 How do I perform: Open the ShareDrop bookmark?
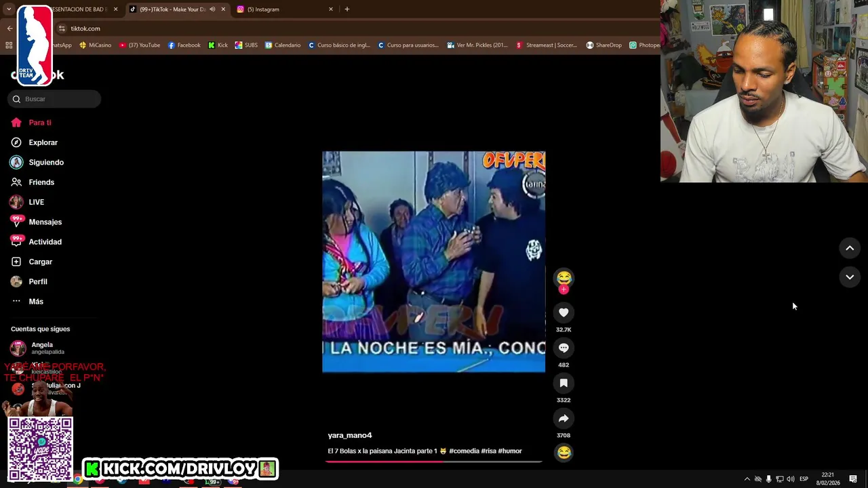point(604,45)
